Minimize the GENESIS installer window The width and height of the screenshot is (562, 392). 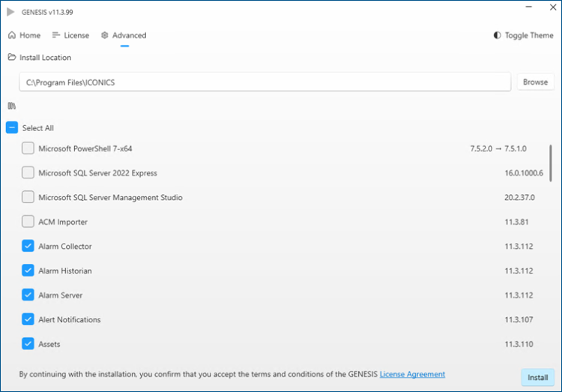(x=529, y=7)
